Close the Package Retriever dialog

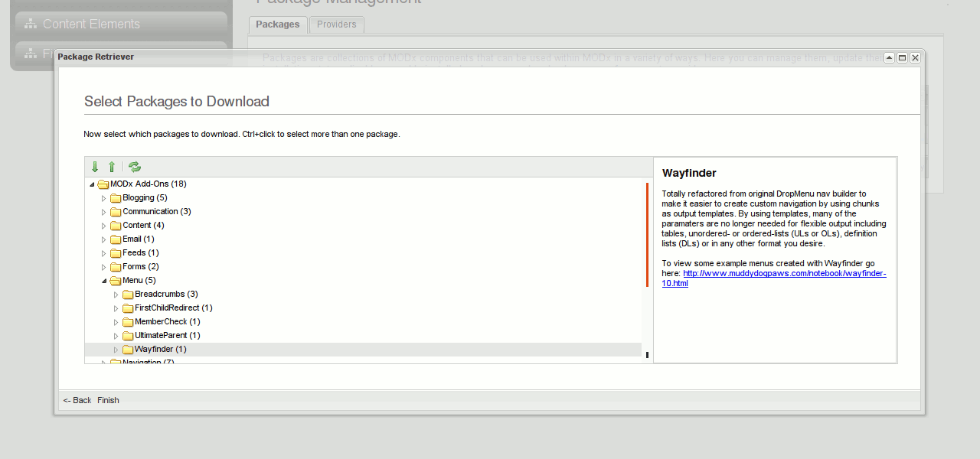(915, 57)
